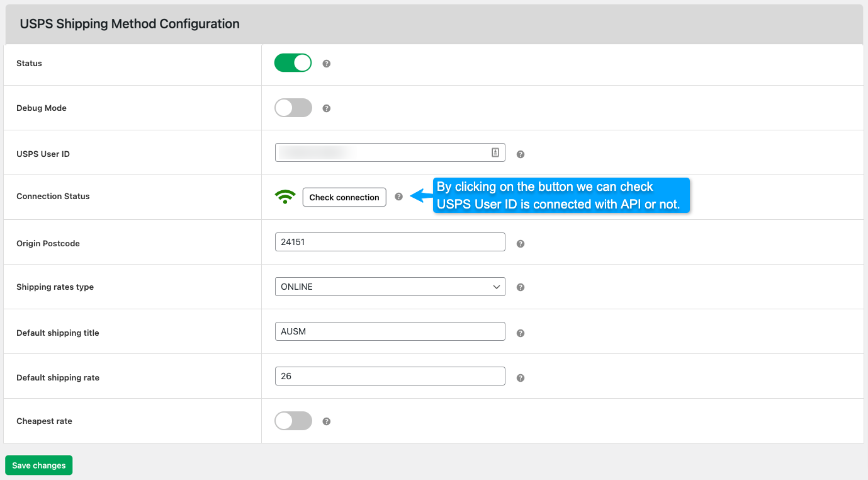This screenshot has width=868, height=480.
Task: Enable the Debug Mode toggle
Action: [293, 108]
